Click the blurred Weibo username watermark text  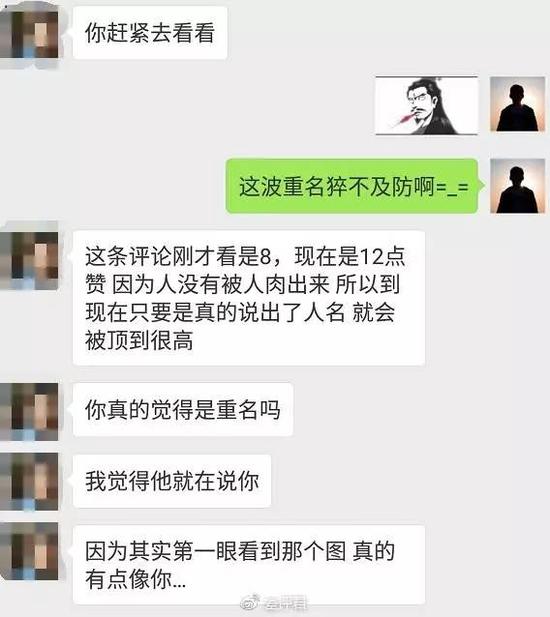[285, 602]
